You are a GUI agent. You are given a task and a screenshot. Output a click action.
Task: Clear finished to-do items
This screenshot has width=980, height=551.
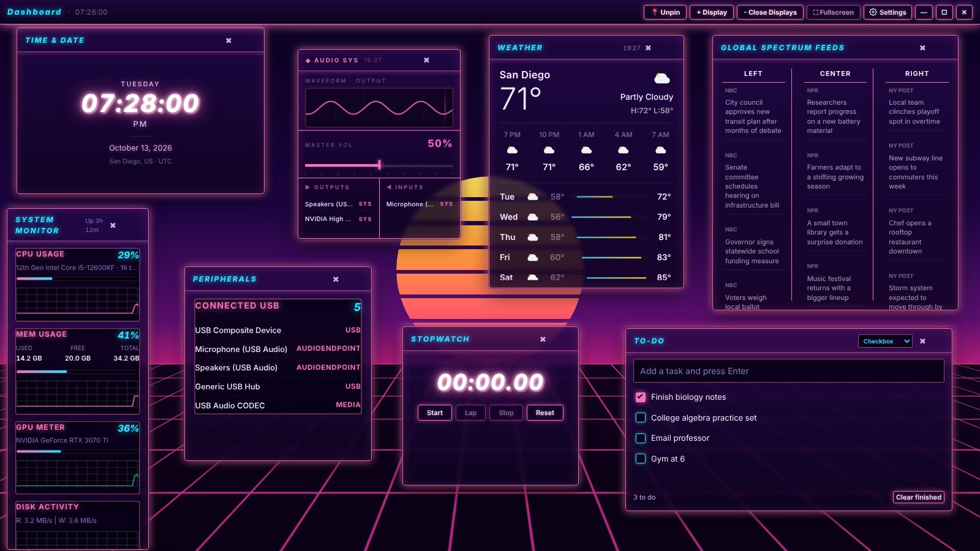click(918, 497)
